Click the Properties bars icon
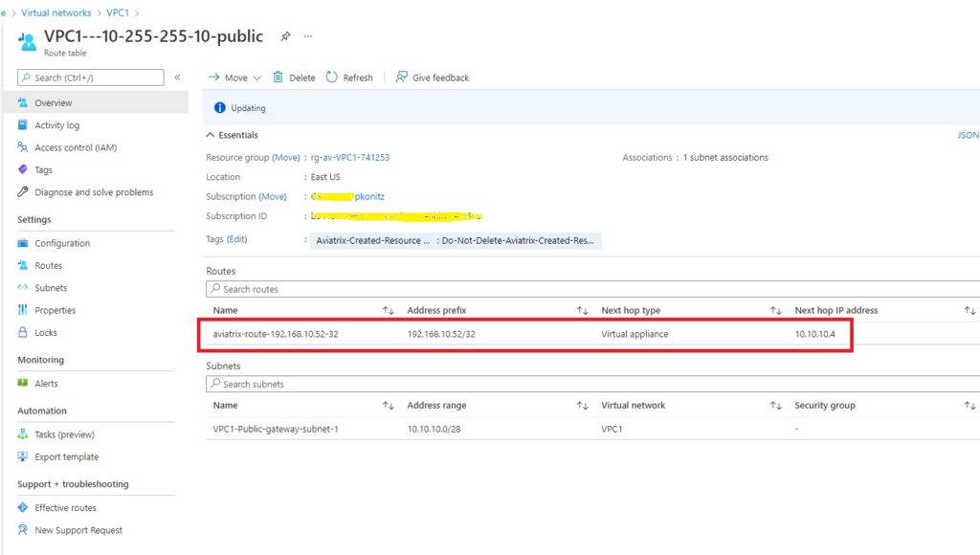 pos(23,310)
